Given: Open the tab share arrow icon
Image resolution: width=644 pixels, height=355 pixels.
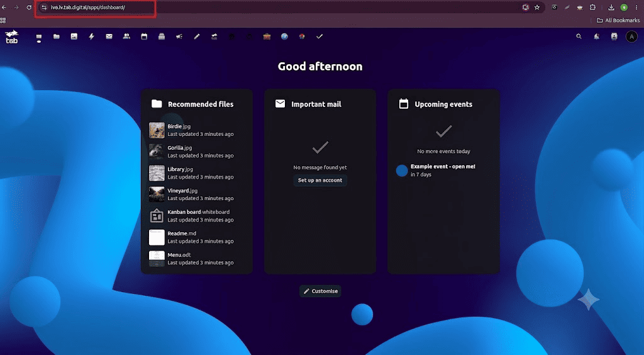Looking at the screenshot, I should pos(214,37).
